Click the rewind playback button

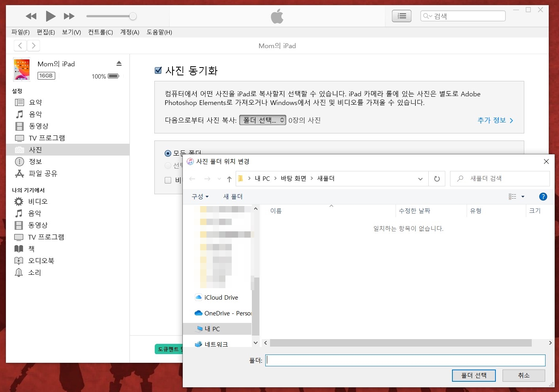click(x=31, y=16)
